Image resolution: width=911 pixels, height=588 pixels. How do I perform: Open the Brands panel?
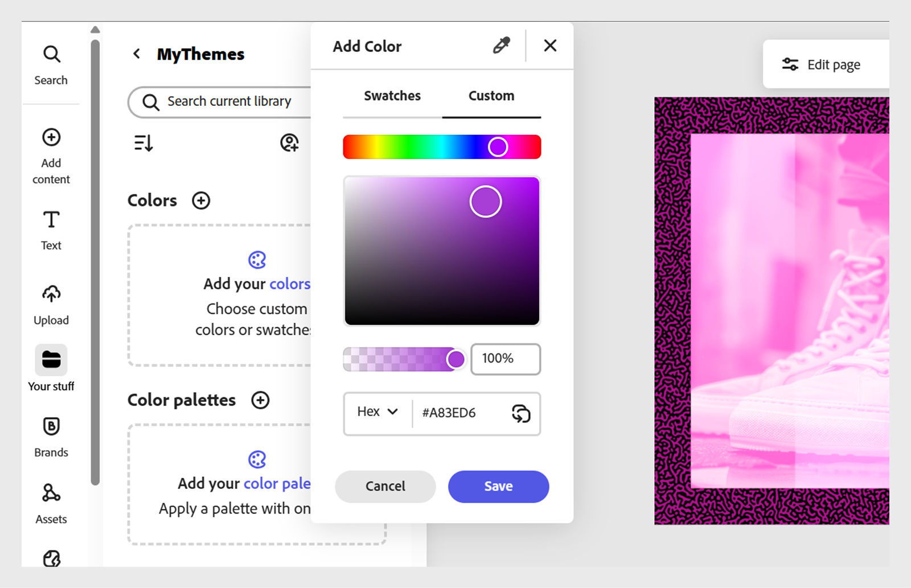tap(51, 437)
